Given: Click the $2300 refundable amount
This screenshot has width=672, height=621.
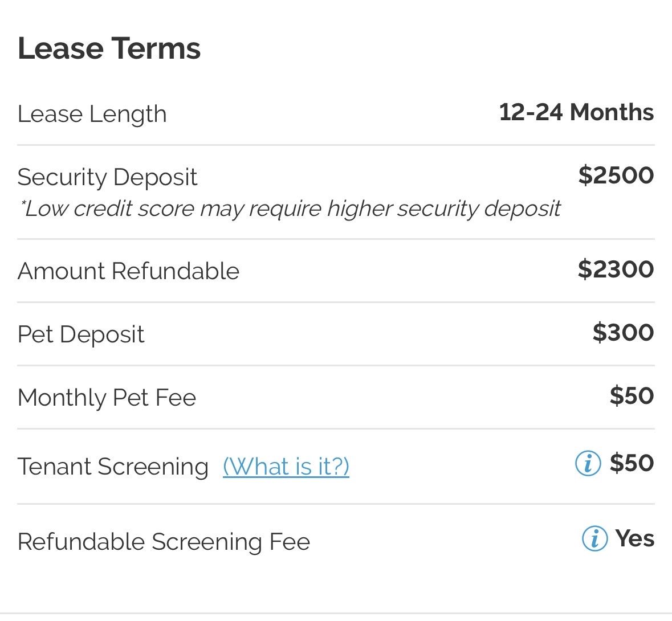Looking at the screenshot, I should 616,269.
